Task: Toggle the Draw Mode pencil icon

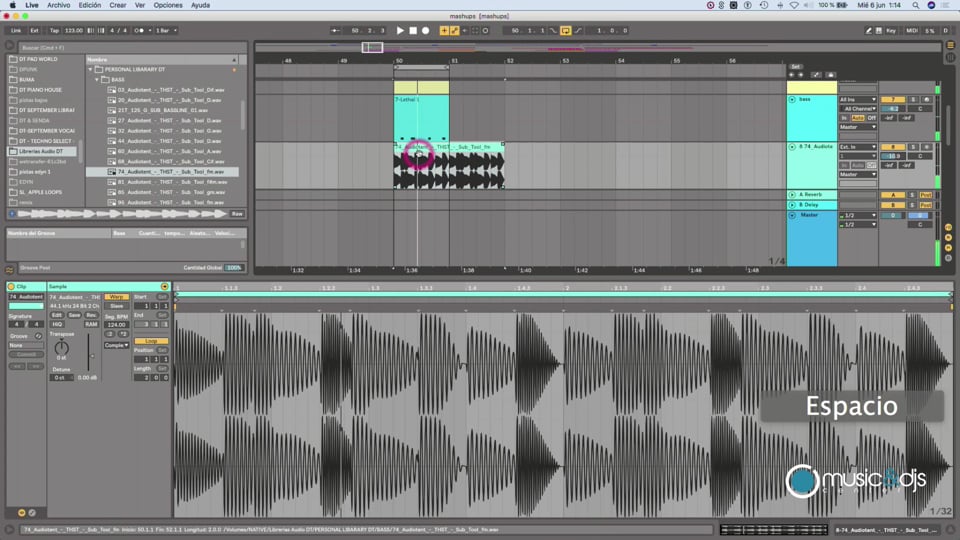Action: (x=868, y=30)
